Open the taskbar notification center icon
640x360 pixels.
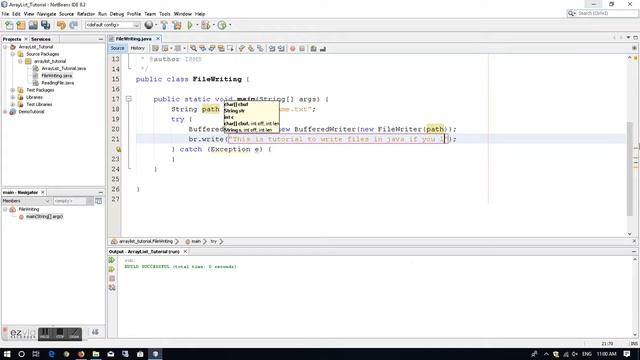click(x=627, y=354)
